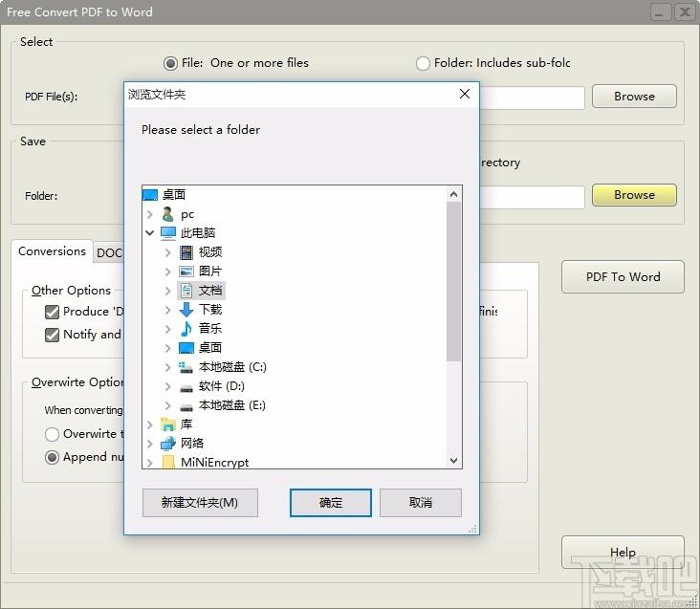Screen dimensions: 700x609
Task: Click the MiNiEncrypt folder icon
Action: coord(168,462)
